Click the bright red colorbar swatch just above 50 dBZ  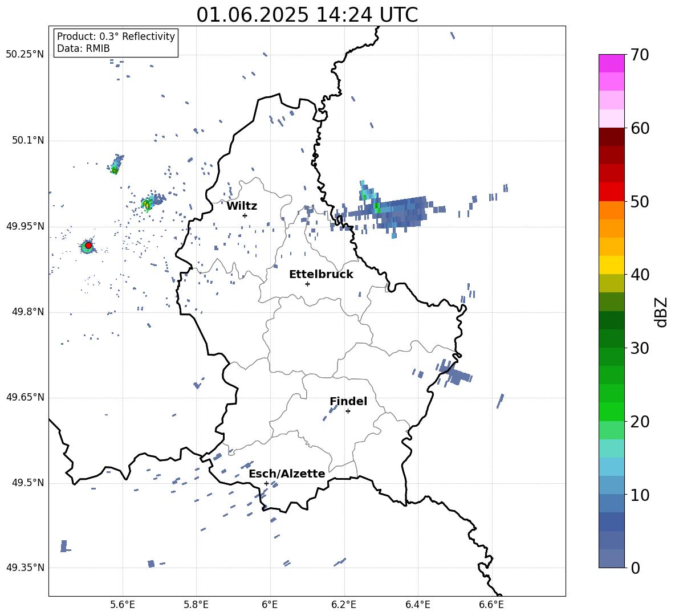pyautogui.click(x=611, y=191)
